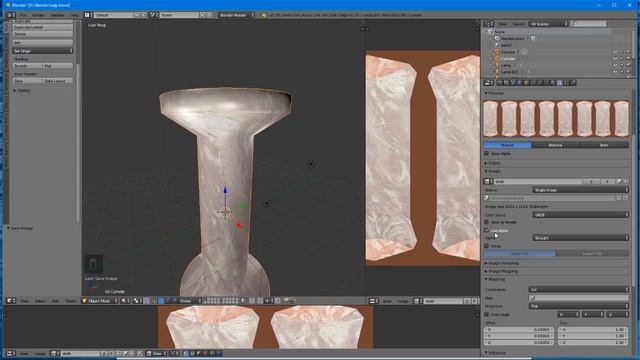
Task: Expand the Image Mapping panel
Action: [x=502, y=271]
